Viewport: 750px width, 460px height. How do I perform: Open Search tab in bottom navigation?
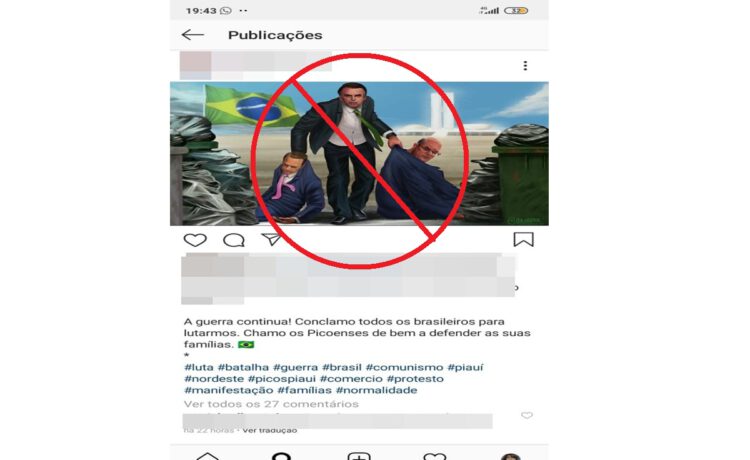pyautogui.click(x=281, y=456)
